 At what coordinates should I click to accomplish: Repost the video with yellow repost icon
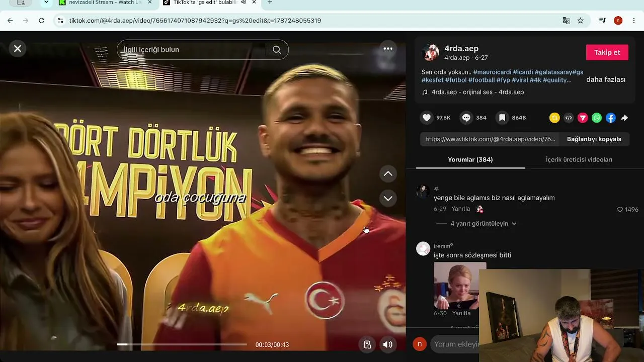tap(554, 118)
